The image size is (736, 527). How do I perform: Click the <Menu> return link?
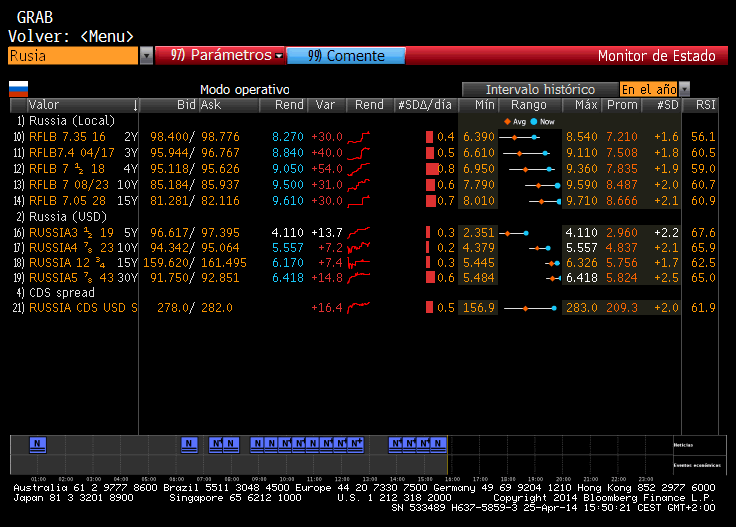coord(107,37)
